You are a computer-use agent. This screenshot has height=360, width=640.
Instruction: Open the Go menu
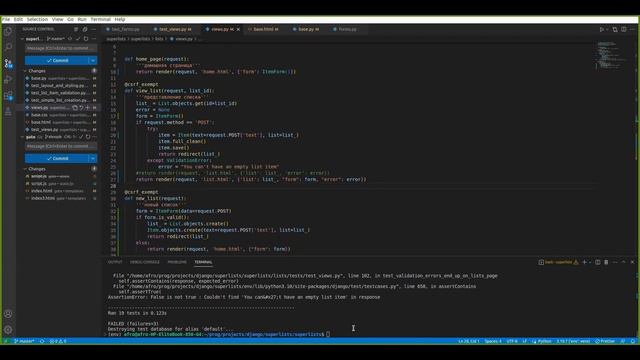[70, 19]
